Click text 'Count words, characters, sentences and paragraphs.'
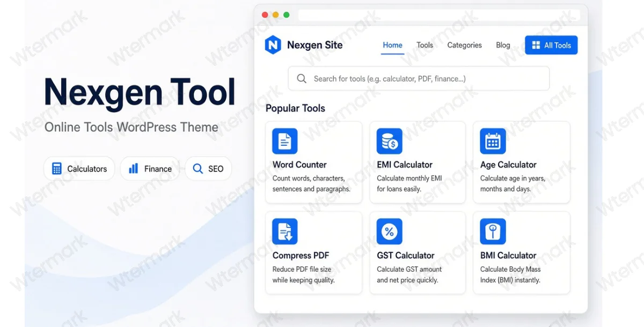 pyautogui.click(x=311, y=183)
